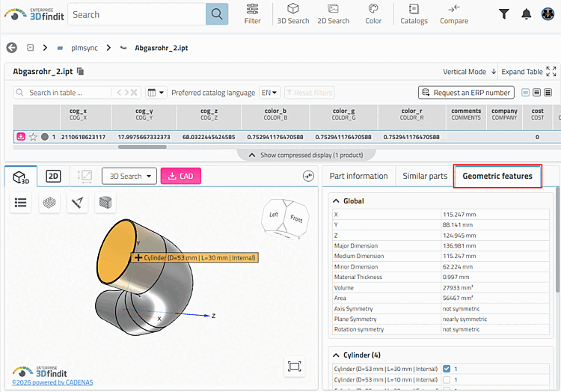
Task: Click the Plane Symmetry row
Action: pyautogui.click(x=441, y=319)
